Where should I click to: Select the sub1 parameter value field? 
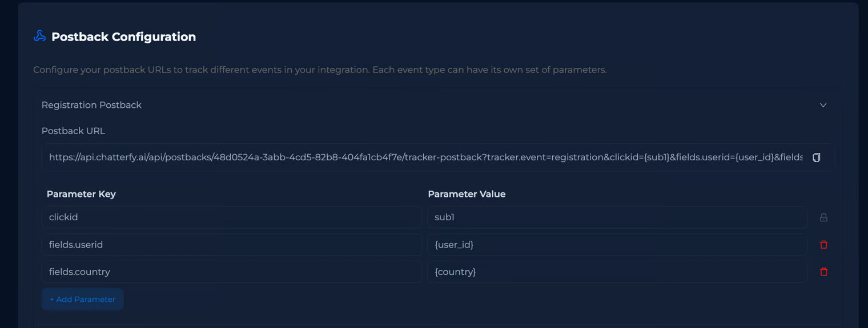[617, 217]
